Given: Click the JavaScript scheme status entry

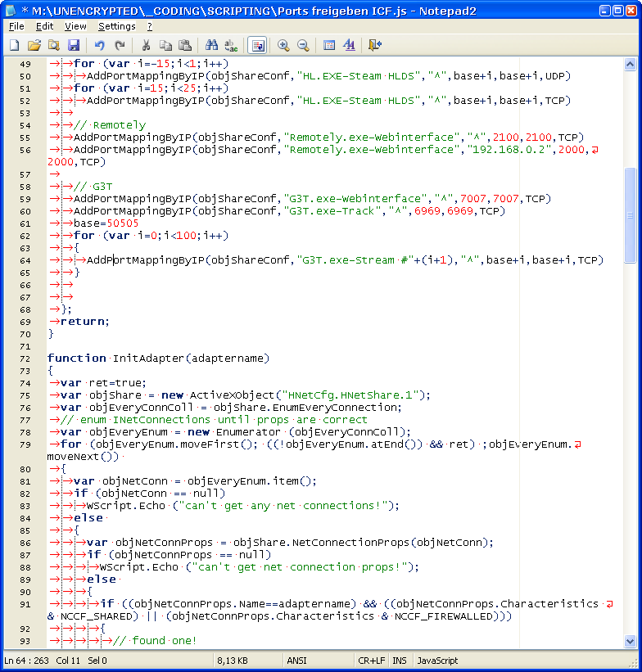Looking at the screenshot, I should [x=437, y=661].
